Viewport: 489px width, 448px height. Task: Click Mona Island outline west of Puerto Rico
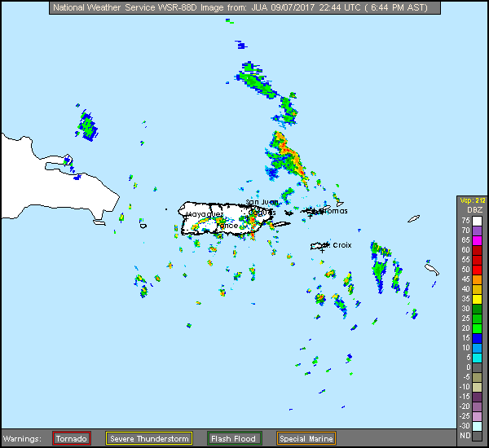143,226
